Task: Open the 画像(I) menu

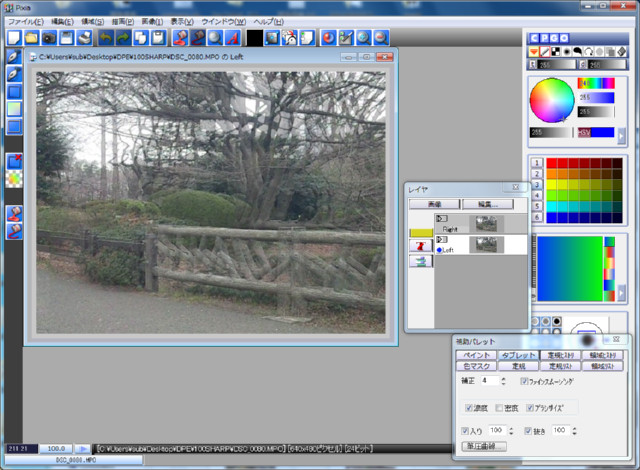Action: coord(152,22)
